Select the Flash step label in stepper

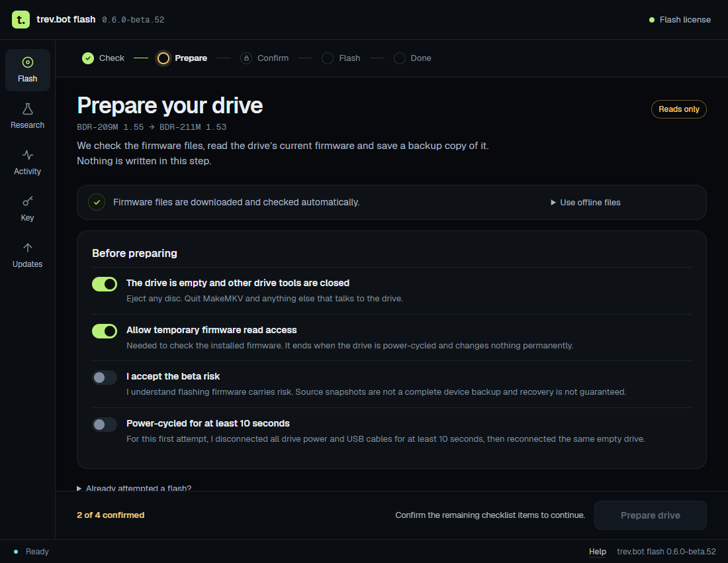click(x=349, y=58)
